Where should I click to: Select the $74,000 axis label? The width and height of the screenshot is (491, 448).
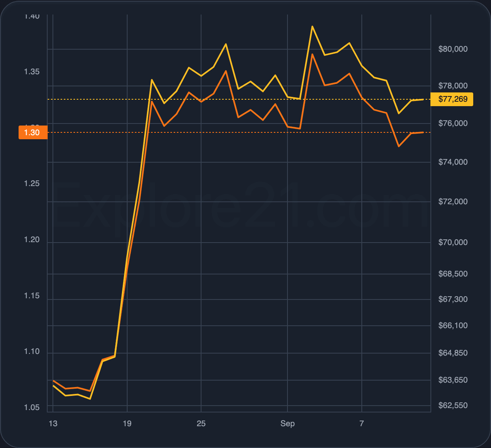pos(453,162)
